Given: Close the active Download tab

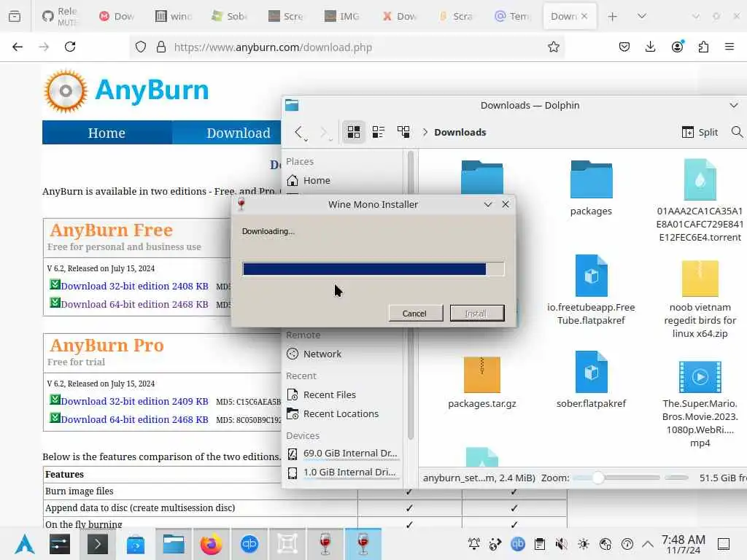Looking at the screenshot, I should (584, 16).
